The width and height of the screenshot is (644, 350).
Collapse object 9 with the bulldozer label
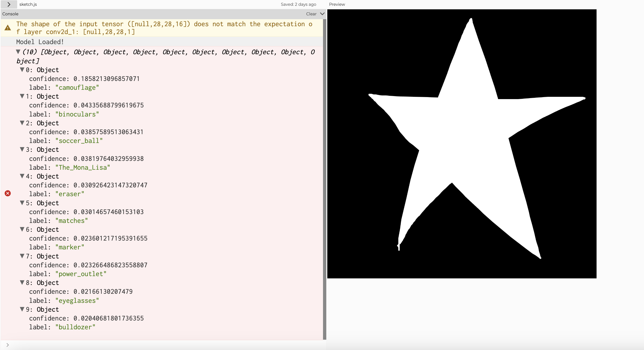tap(22, 309)
